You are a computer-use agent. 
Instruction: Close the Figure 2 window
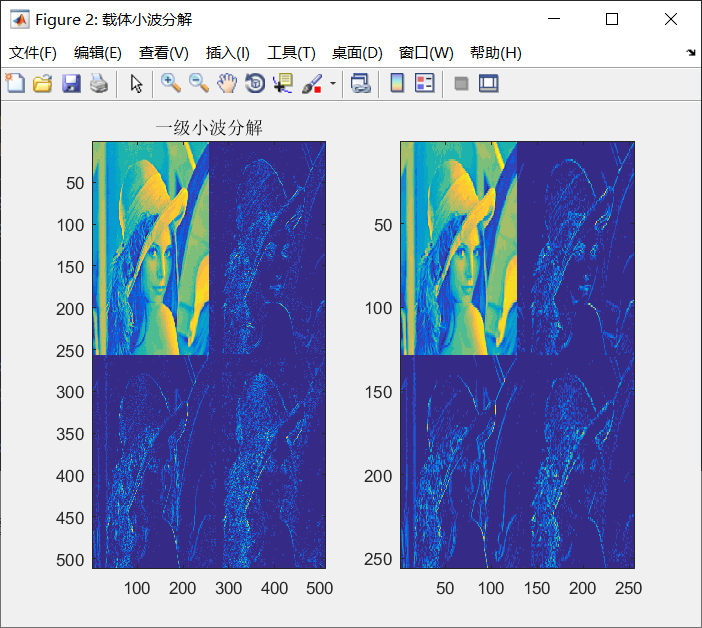(671, 19)
